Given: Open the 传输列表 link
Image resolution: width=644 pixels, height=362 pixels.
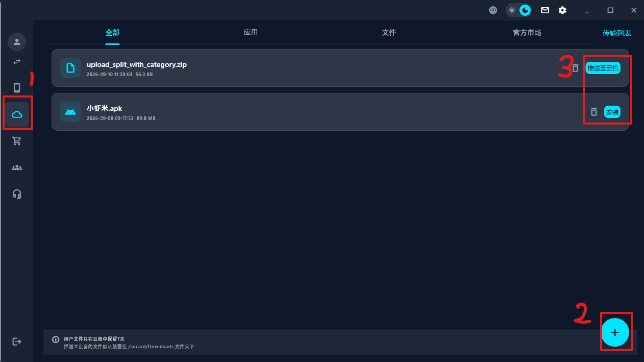Looking at the screenshot, I should [617, 33].
